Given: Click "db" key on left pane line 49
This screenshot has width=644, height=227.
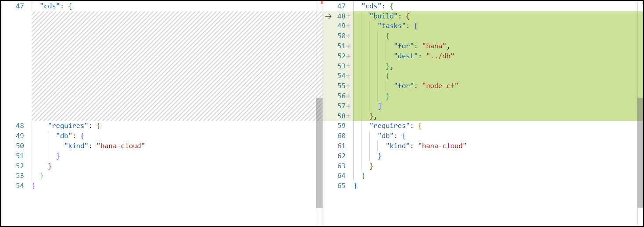Looking at the screenshot, I should point(64,136).
